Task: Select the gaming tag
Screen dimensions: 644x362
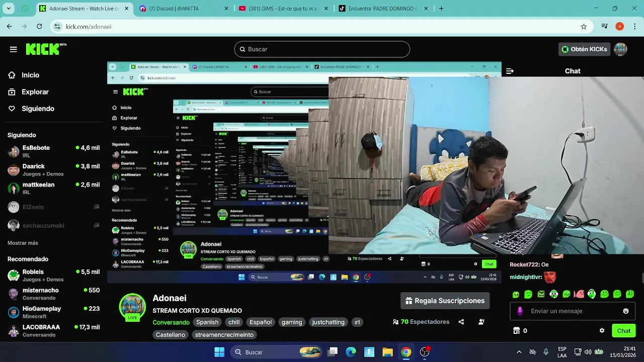Action: pos(292,322)
